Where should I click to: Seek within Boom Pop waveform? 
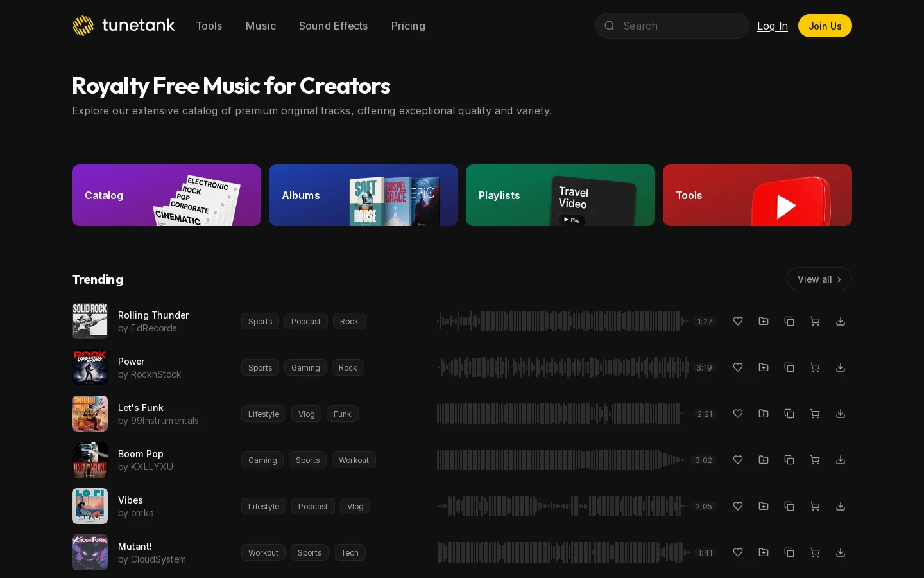(563, 460)
